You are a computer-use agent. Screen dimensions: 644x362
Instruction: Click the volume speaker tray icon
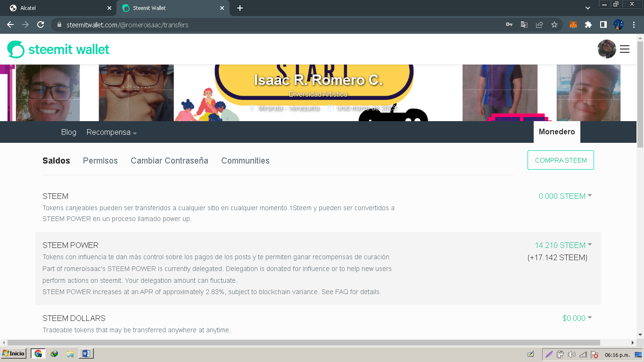(x=572, y=354)
